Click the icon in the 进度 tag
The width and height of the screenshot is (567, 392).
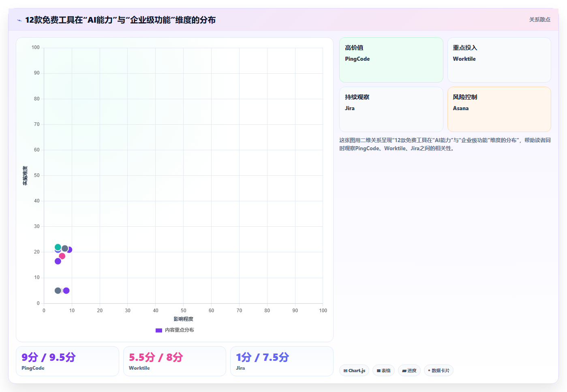pos(404,371)
